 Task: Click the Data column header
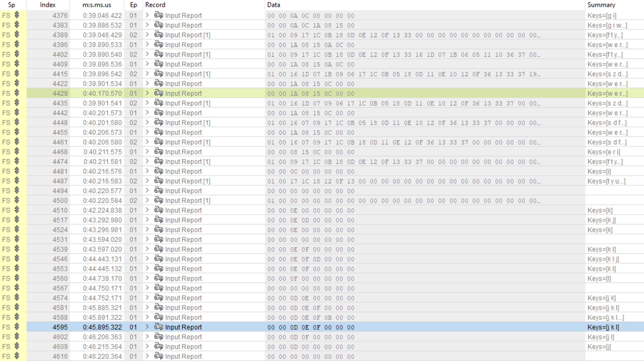[x=274, y=5]
